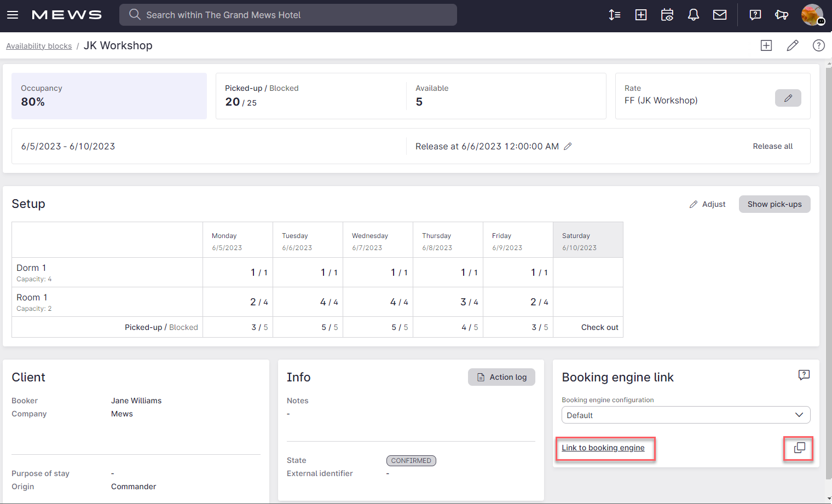Open the hamburger navigation menu
This screenshot has height=504, width=832.
(x=13, y=15)
